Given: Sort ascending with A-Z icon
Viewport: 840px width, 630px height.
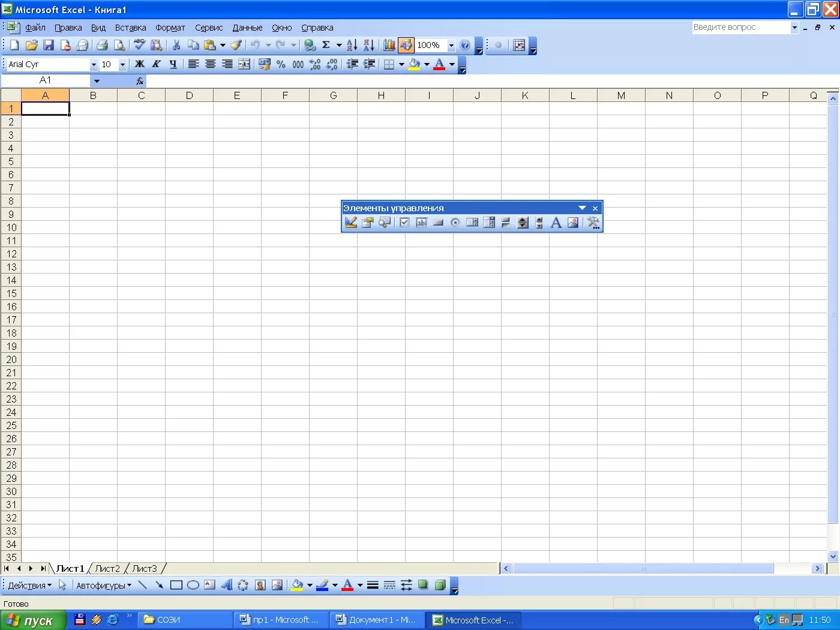Looking at the screenshot, I should click(x=352, y=45).
